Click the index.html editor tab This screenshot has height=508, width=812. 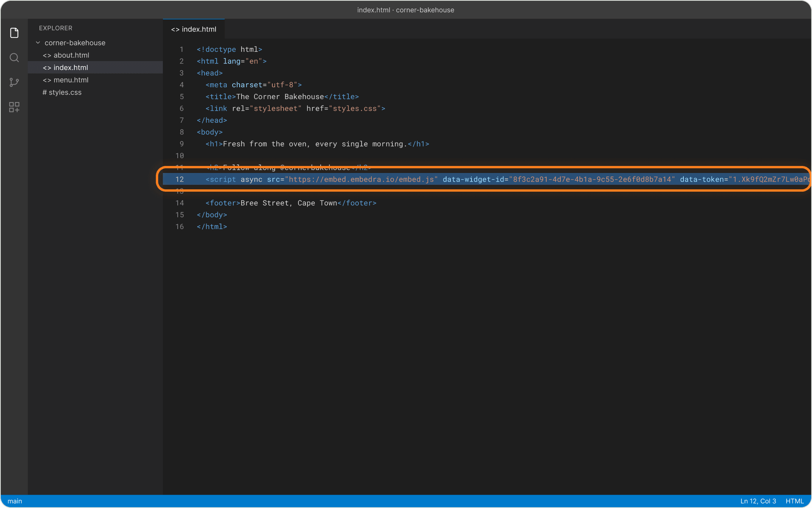click(194, 29)
